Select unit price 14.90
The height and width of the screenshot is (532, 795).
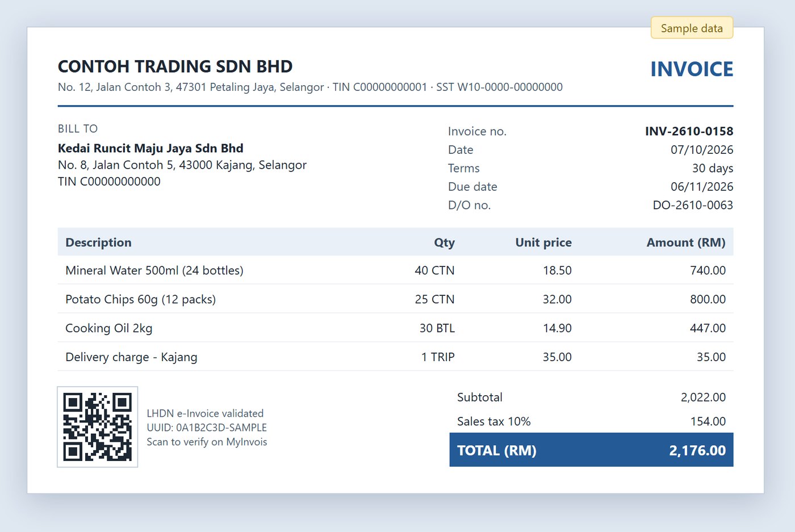557,328
